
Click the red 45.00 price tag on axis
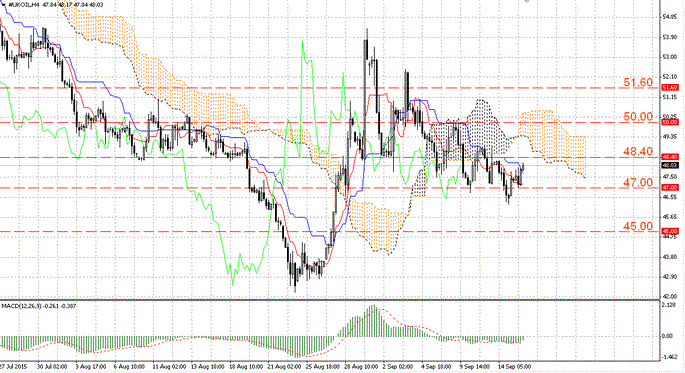670,231
